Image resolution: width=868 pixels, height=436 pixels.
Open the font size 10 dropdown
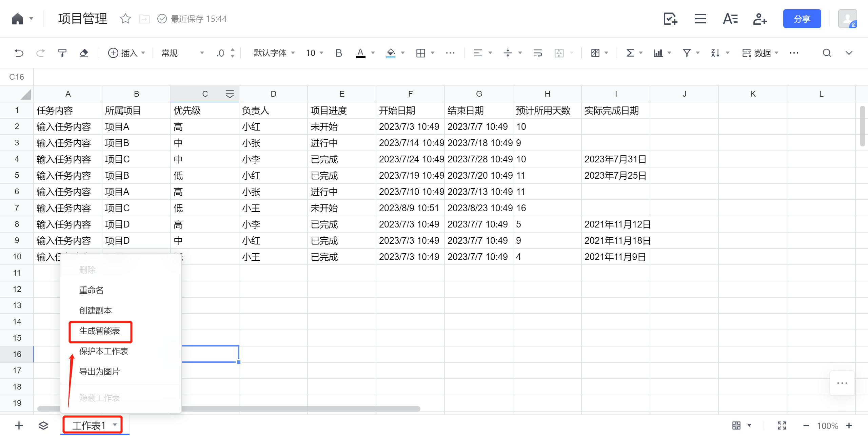(x=314, y=53)
